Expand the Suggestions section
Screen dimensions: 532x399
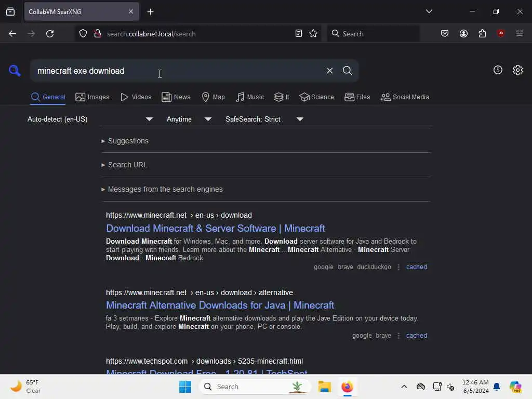pyautogui.click(x=125, y=141)
